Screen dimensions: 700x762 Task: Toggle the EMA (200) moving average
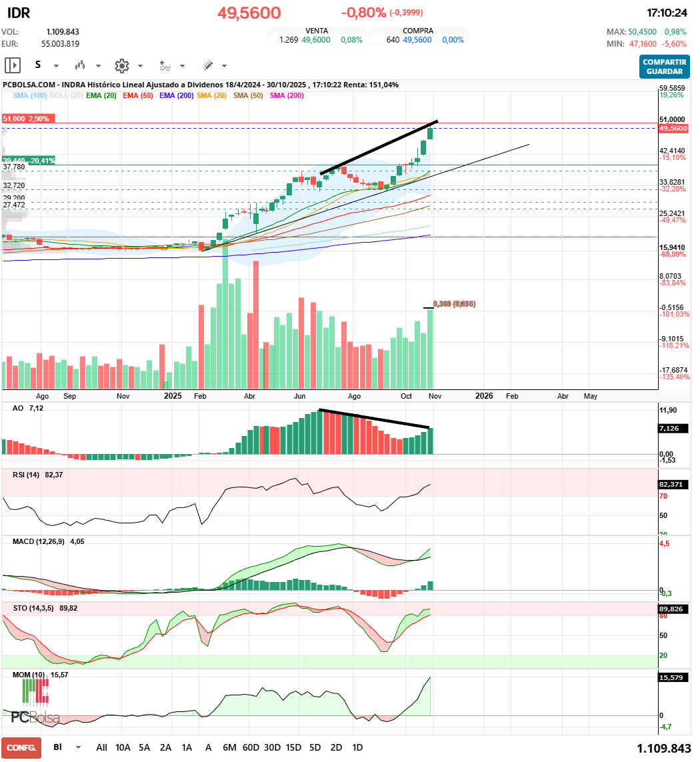[x=176, y=95]
